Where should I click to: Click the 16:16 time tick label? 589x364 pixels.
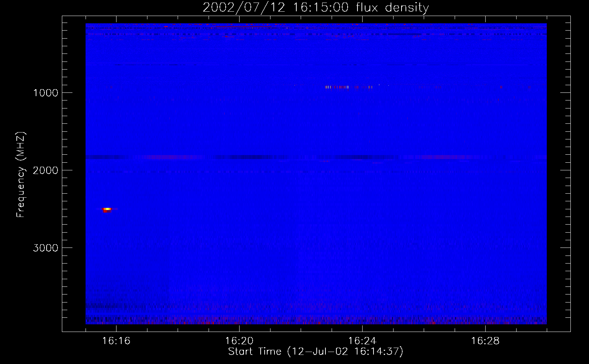point(116,341)
